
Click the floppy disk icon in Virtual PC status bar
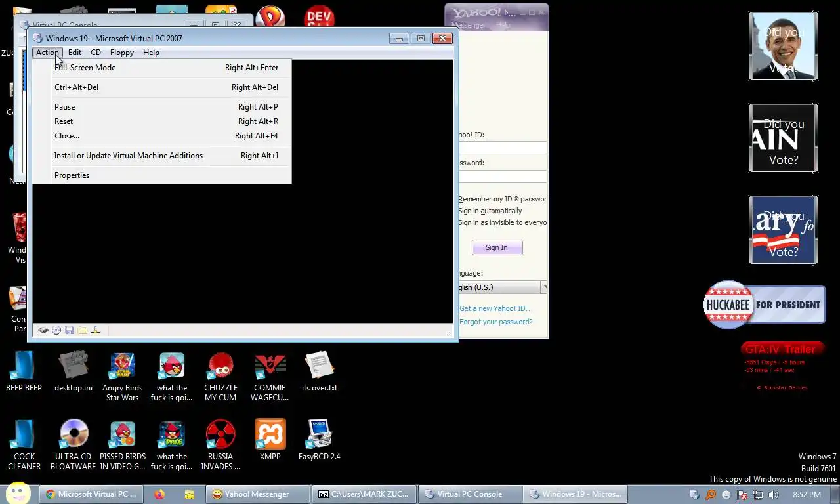pos(69,330)
